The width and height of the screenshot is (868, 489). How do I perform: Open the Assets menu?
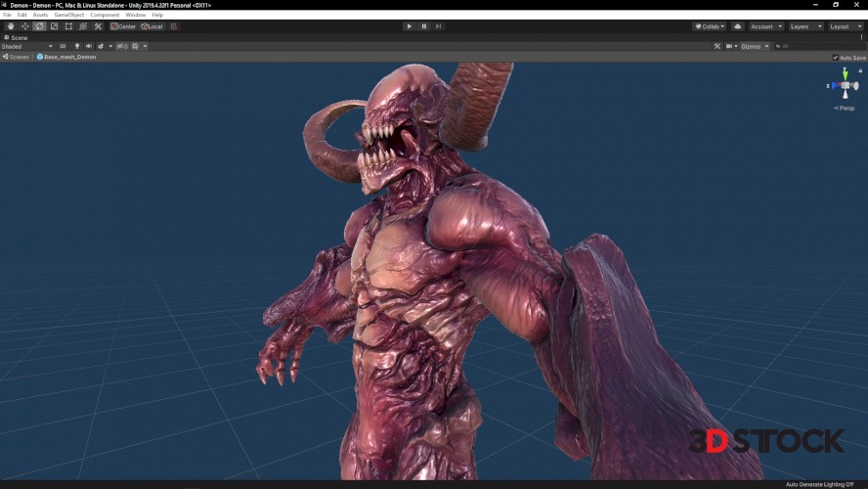(x=40, y=15)
